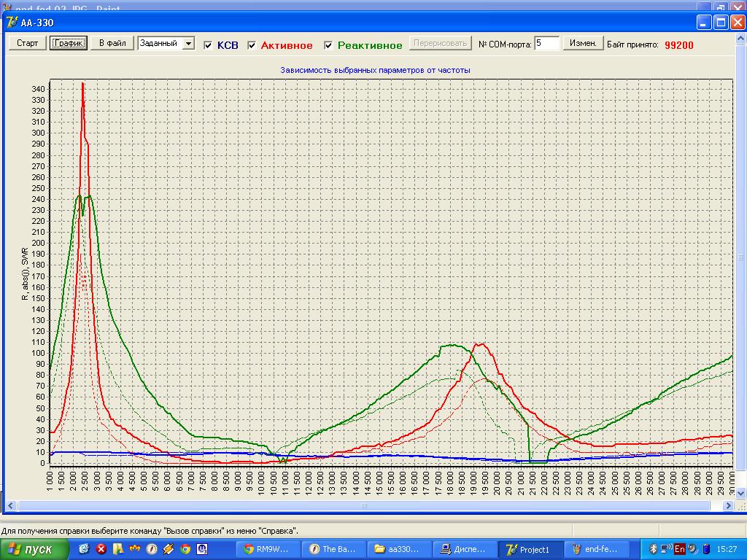Viewport: 747px width, 560px height.
Task: Click the lightning bolt quick launch icon
Action: click(169, 549)
